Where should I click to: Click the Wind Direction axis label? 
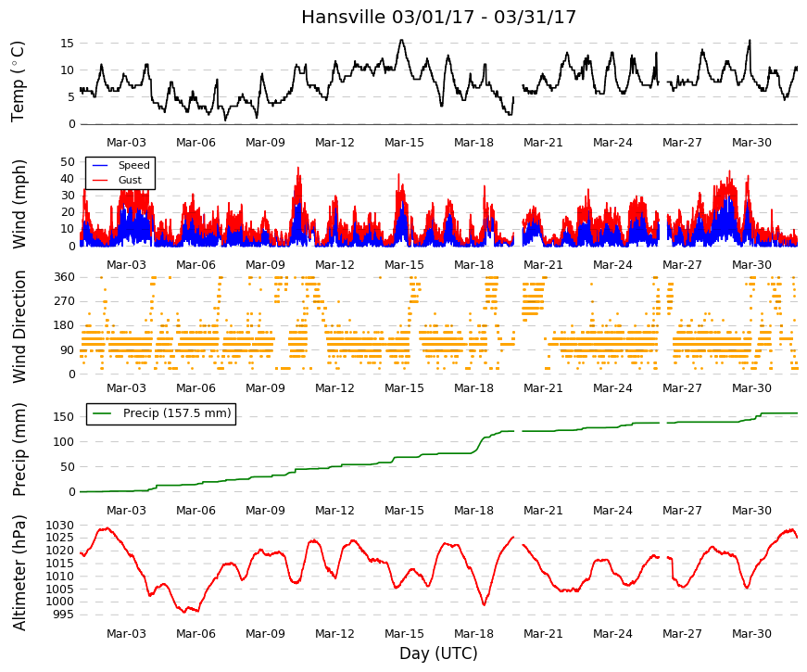(x=19, y=327)
